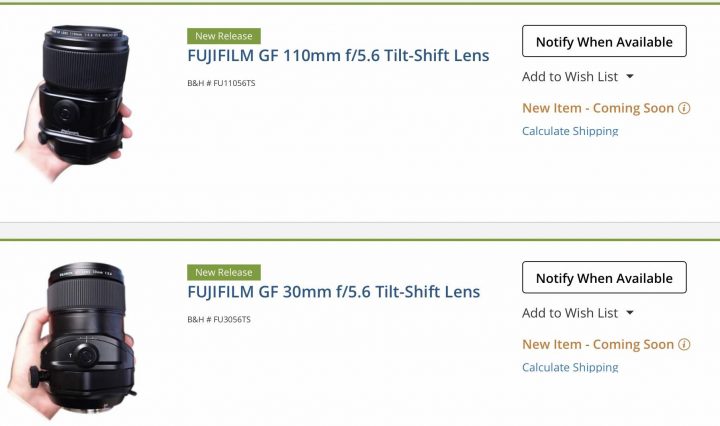The image size is (720, 426).
Task: Calculate Shipping for the 110mm lens
Action: tap(570, 131)
